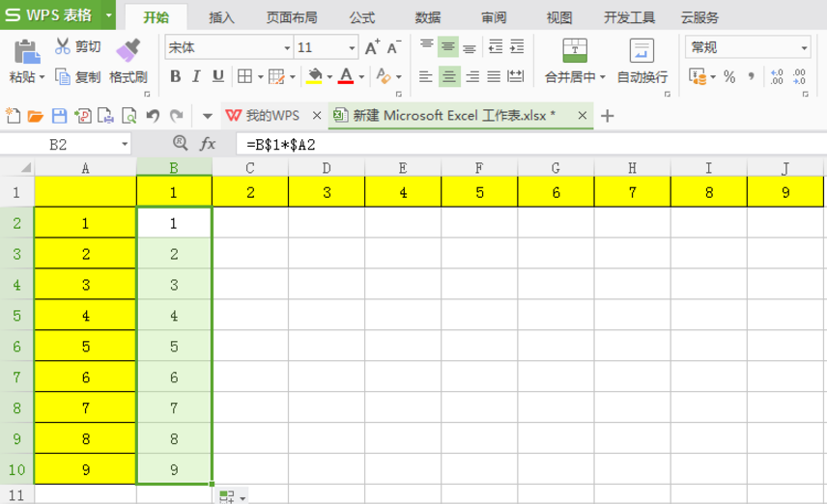The height and width of the screenshot is (504, 827).
Task: Apply cell borders icon
Action: [244, 76]
